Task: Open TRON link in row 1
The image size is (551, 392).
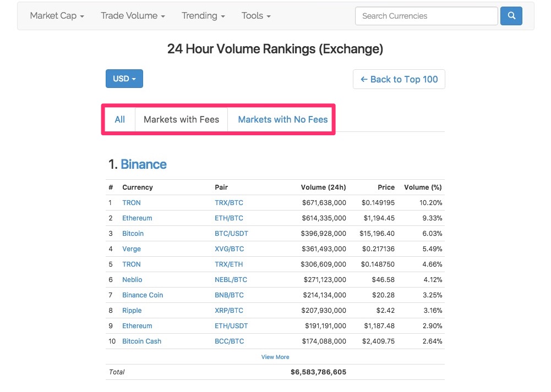Action: pyautogui.click(x=132, y=203)
